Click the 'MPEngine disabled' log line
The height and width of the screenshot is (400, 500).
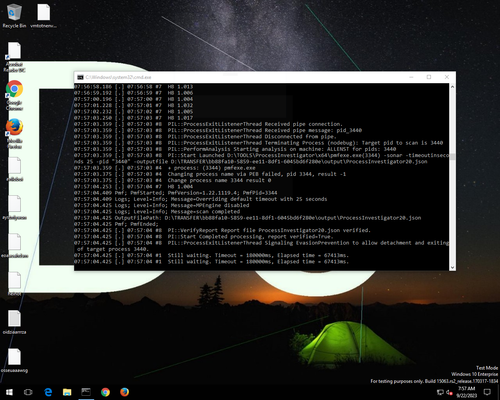(x=162, y=205)
